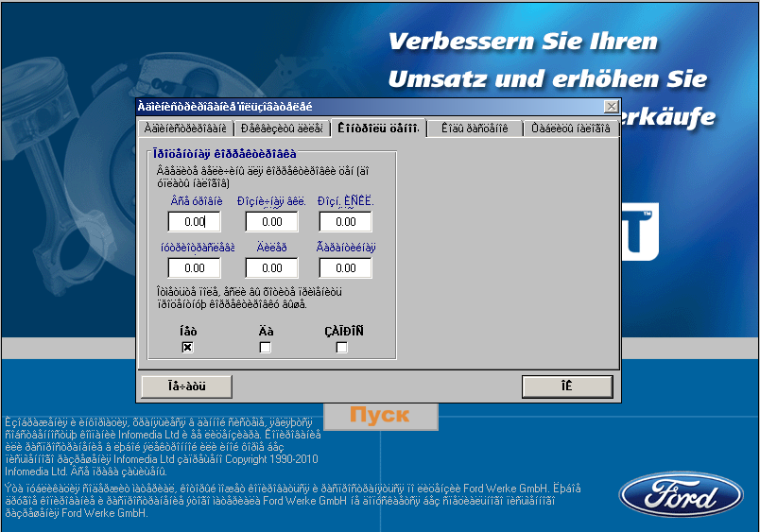Tick the 'ÇÀÏÐÎÑ' (Prompt) checkbox

point(342,348)
